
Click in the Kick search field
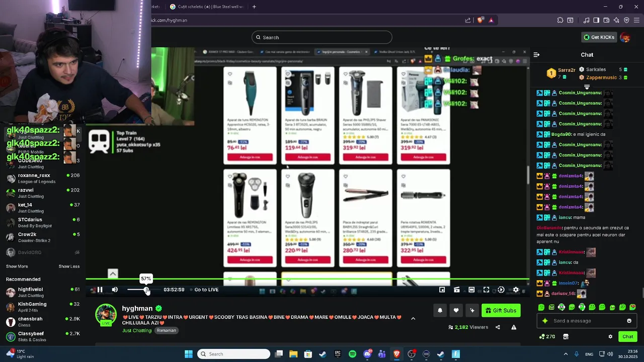click(x=322, y=37)
